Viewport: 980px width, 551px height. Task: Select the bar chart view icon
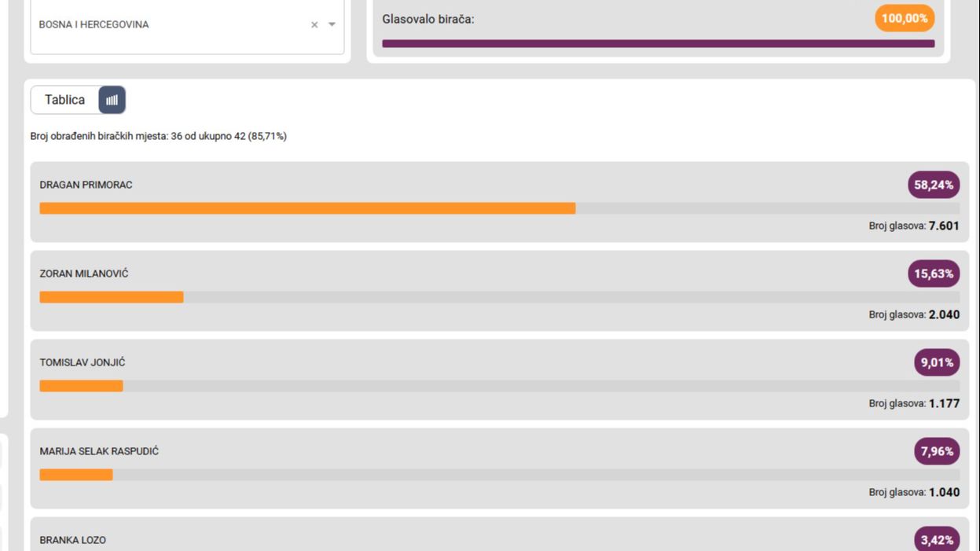(112, 100)
